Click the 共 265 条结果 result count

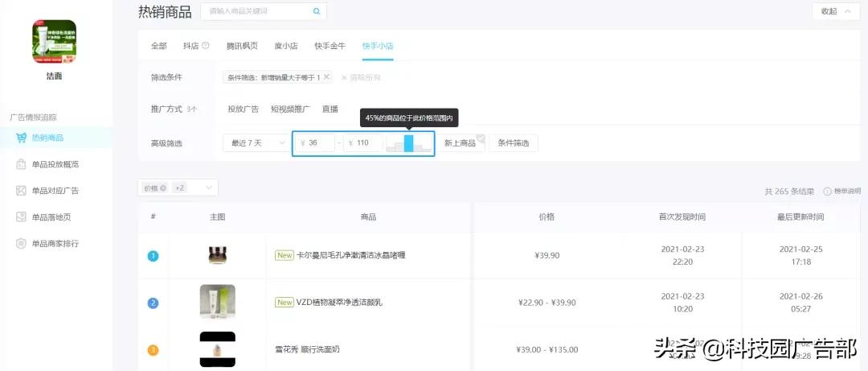[789, 192]
